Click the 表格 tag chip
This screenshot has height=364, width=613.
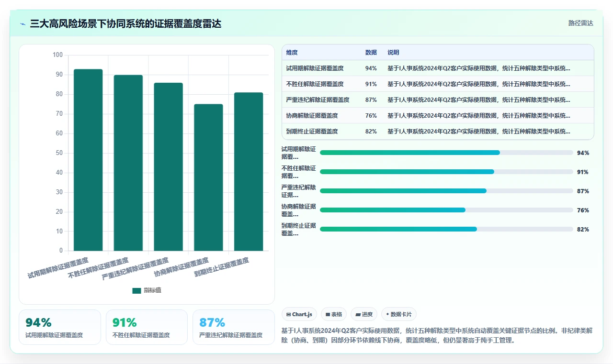click(x=334, y=314)
